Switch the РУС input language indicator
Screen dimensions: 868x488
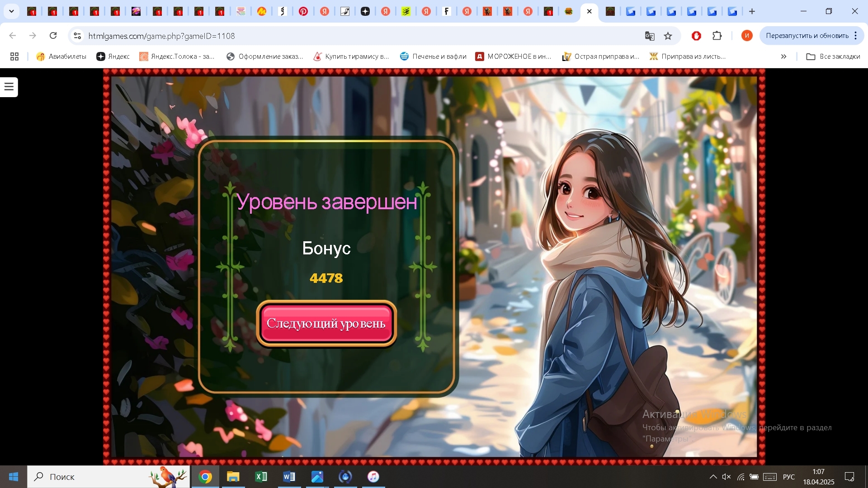tap(789, 477)
